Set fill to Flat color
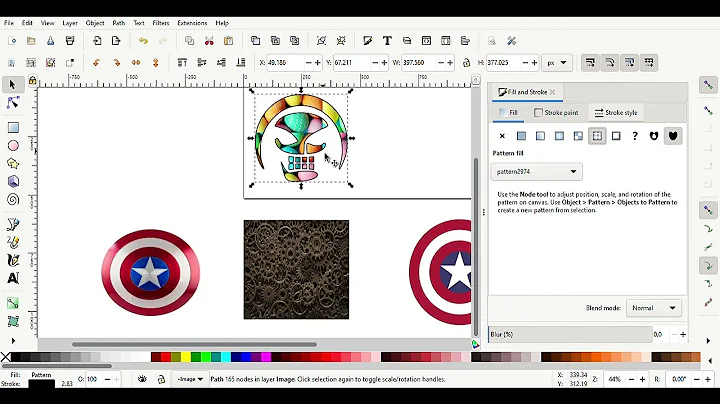Viewport: 720px width, 404px height. pyautogui.click(x=521, y=136)
